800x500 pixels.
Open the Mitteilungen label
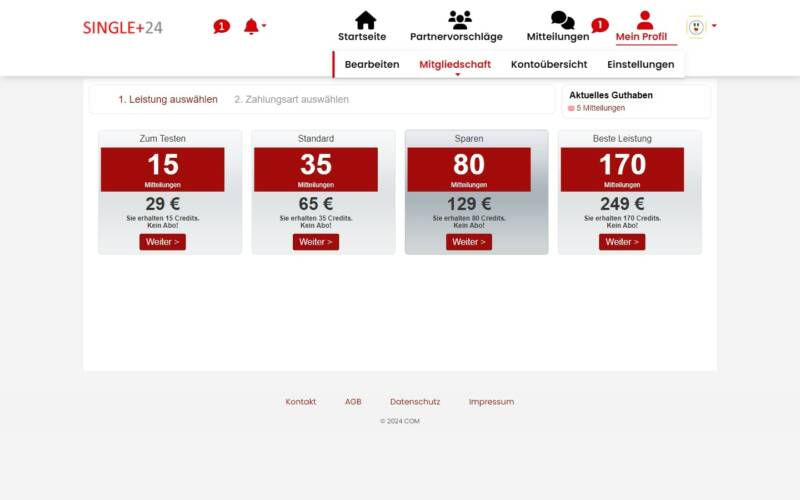click(558, 37)
